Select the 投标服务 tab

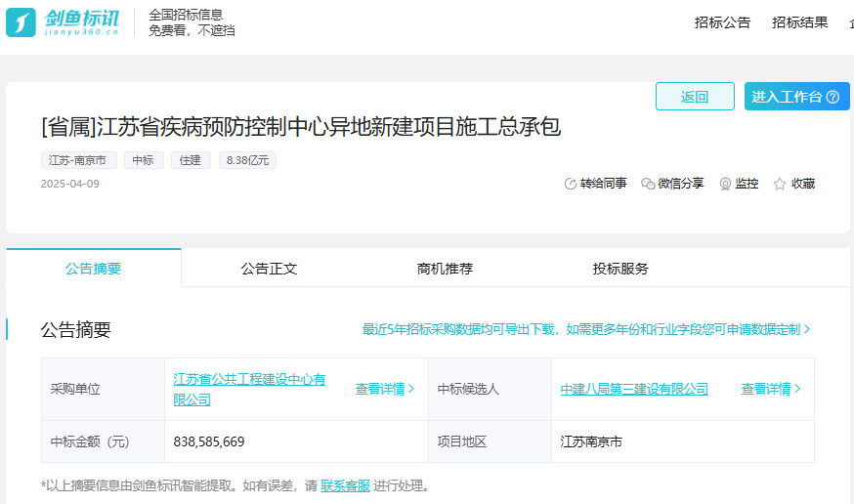tap(620, 269)
